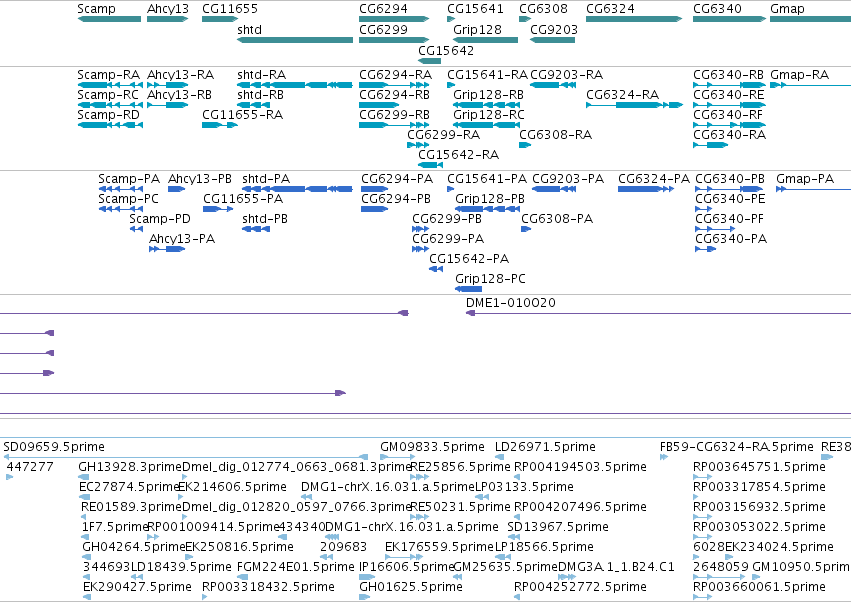The width and height of the screenshot is (851, 602).
Task: Click transcript CG6294-RB label
Action: point(394,94)
